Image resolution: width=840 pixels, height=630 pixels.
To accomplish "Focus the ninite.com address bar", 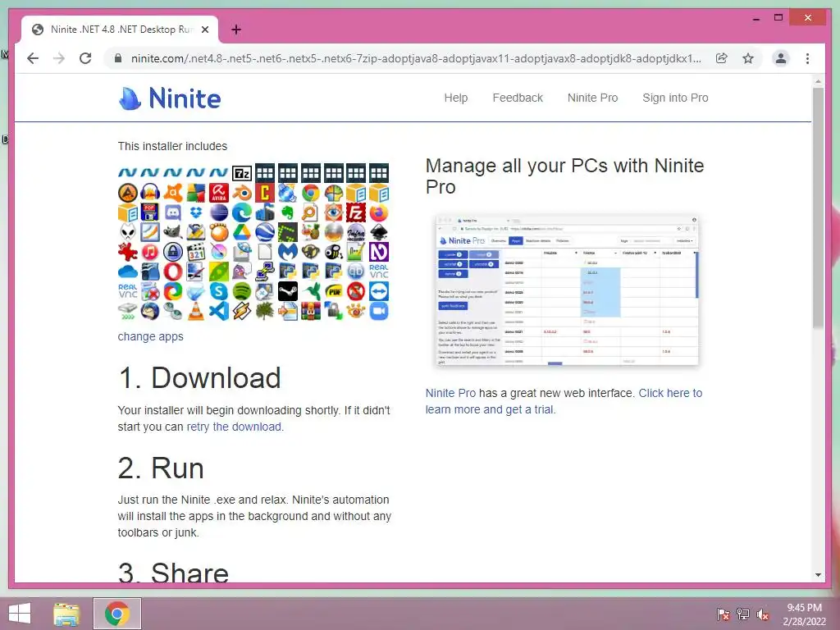I will click(416, 58).
